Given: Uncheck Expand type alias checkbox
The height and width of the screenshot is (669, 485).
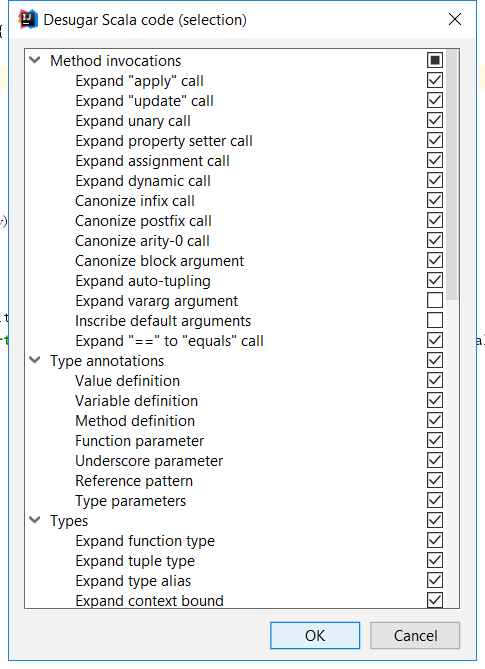Looking at the screenshot, I should [x=435, y=580].
